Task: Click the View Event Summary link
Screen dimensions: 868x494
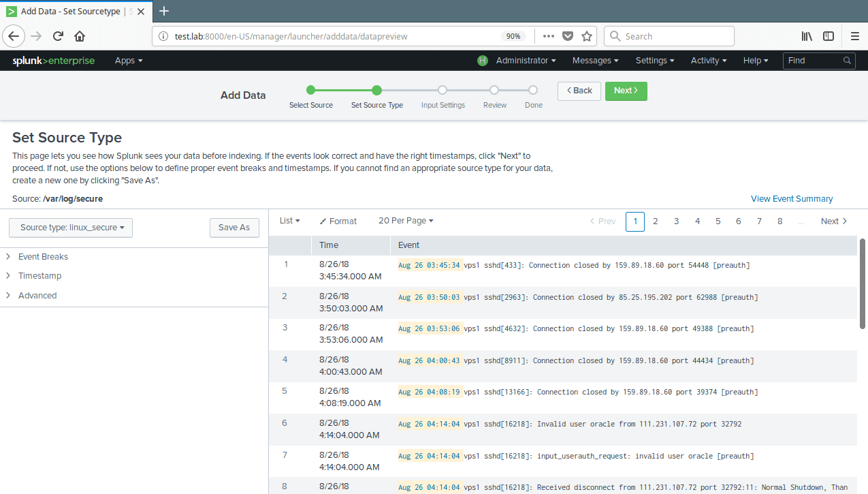Action: pos(792,199)
